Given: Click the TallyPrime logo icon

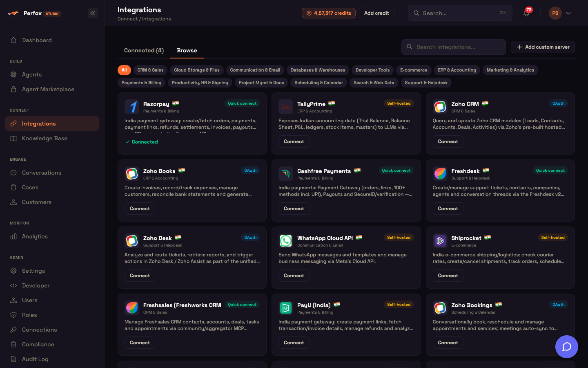Looking at the screenshot, I should [286, 107].
